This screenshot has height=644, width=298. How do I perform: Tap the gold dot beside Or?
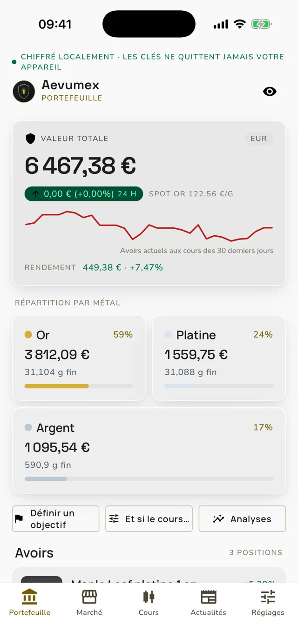coord(28,335)
